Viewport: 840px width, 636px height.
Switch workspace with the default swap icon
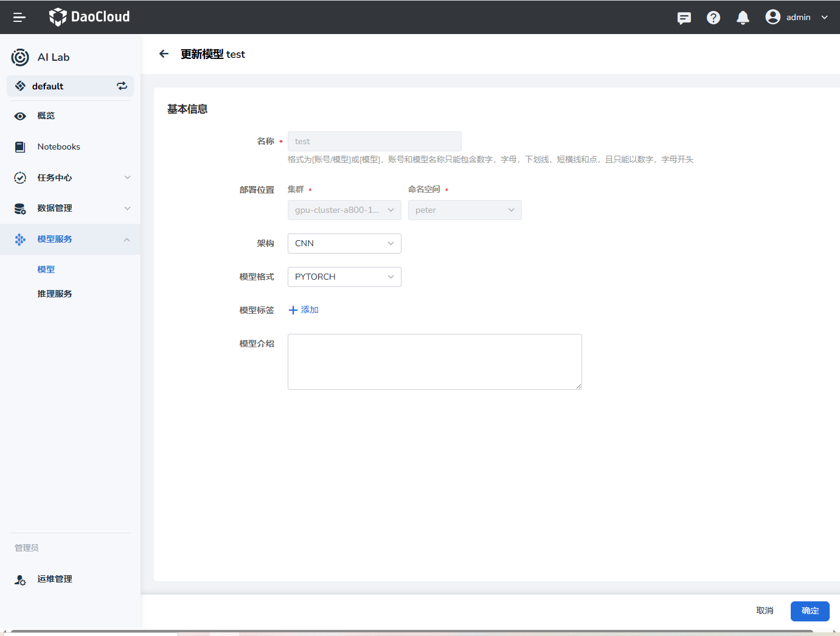tap(122, 86)
